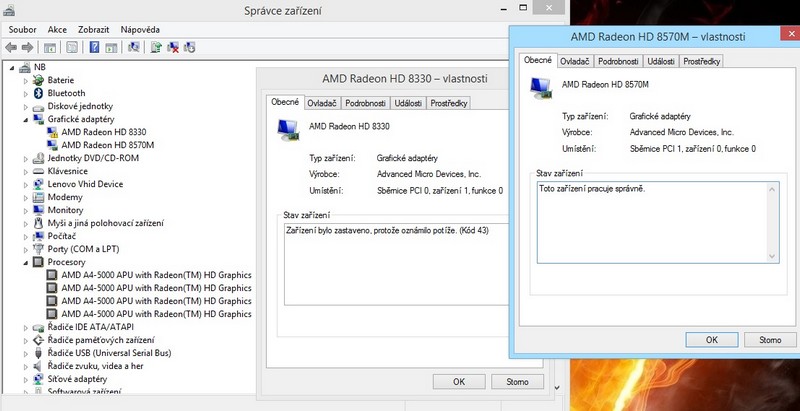Click the Update driver software toolbar icon
Image resolution: width=800 pixels, height=411 pixels.
point(157,47)
